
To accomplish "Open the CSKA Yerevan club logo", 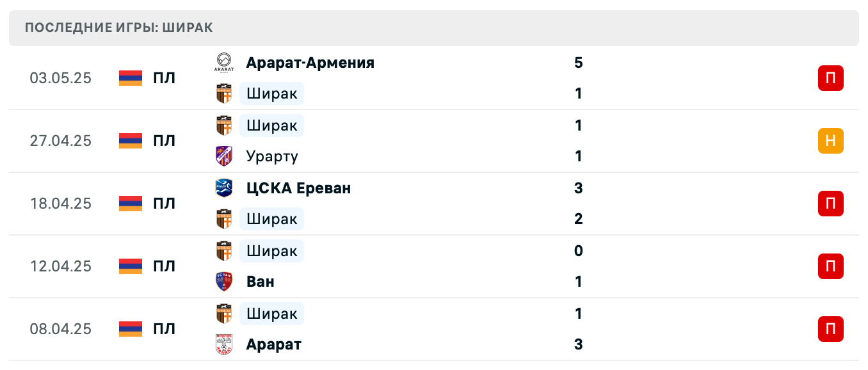I will (223, 188).
